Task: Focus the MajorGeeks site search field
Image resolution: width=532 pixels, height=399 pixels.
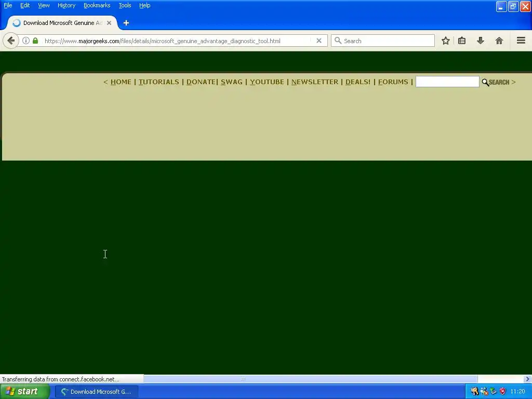Action: (447, 82)
